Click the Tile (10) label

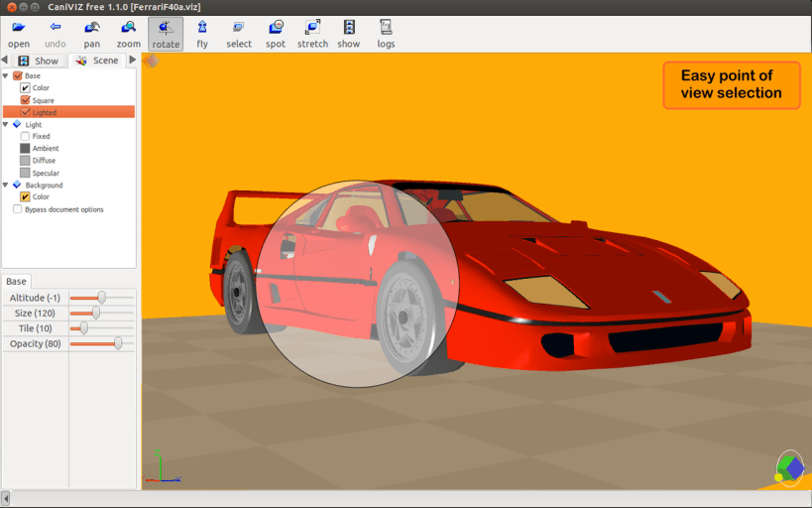coord(36,328)
